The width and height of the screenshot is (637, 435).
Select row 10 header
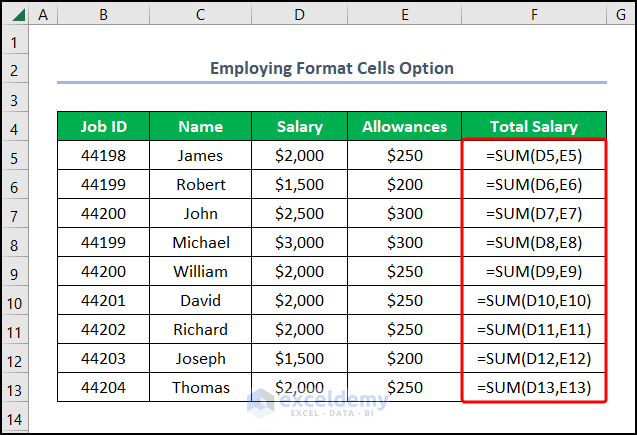14,301
